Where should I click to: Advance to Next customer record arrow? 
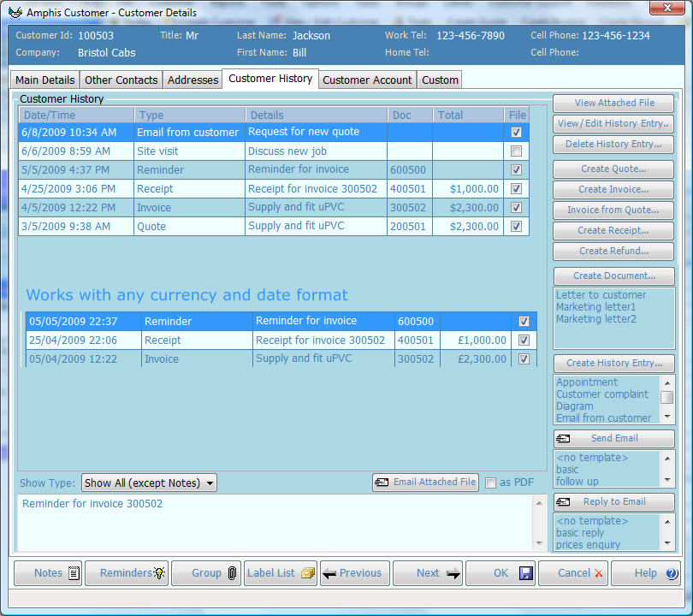point(428,573)
